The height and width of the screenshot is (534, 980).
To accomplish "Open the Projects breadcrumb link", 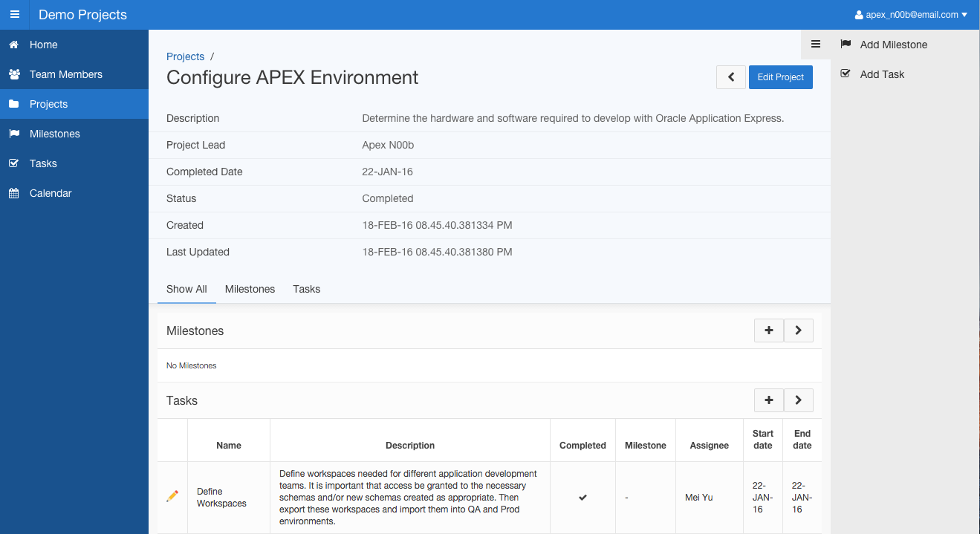I will [185, 56].
